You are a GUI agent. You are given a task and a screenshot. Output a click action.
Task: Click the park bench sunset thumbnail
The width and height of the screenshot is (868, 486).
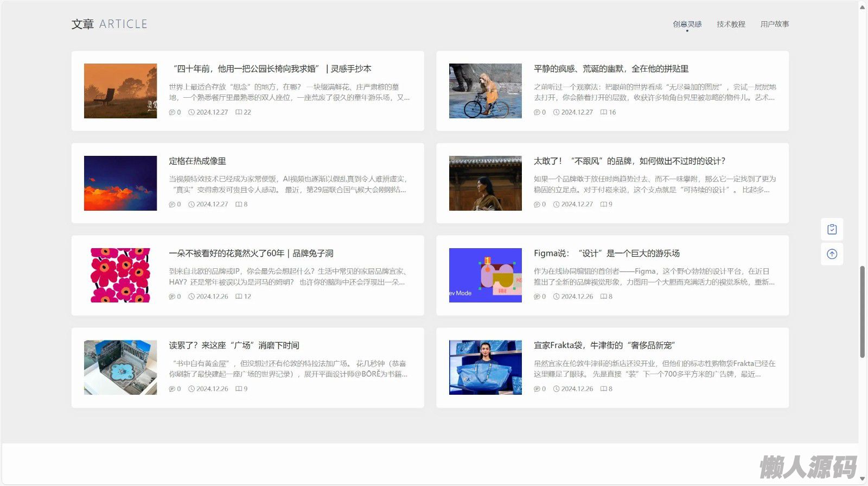(120, 91)
